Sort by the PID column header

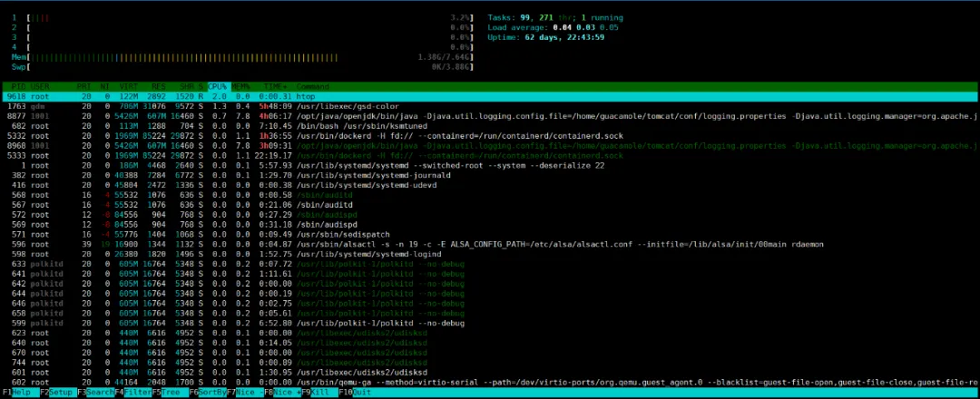tap(19, 87)
